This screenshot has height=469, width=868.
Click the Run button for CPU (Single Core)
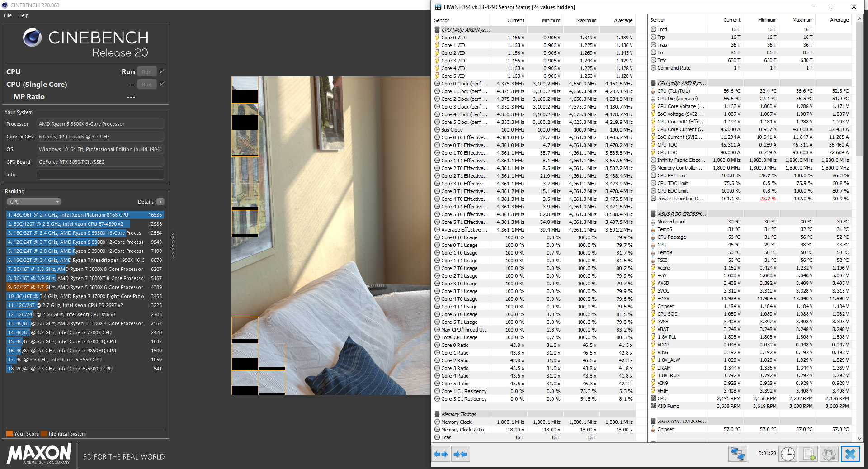click(x=147, y=84)
